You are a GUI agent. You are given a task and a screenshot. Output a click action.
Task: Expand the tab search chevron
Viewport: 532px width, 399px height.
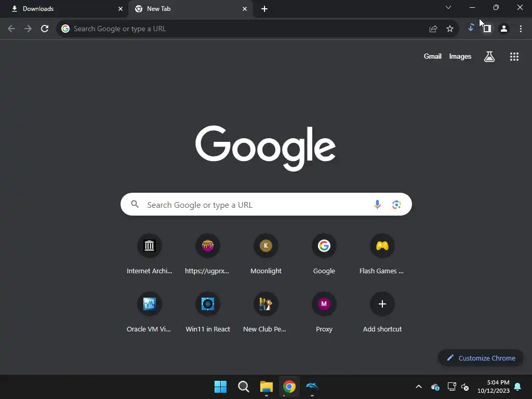coord(448,7)
